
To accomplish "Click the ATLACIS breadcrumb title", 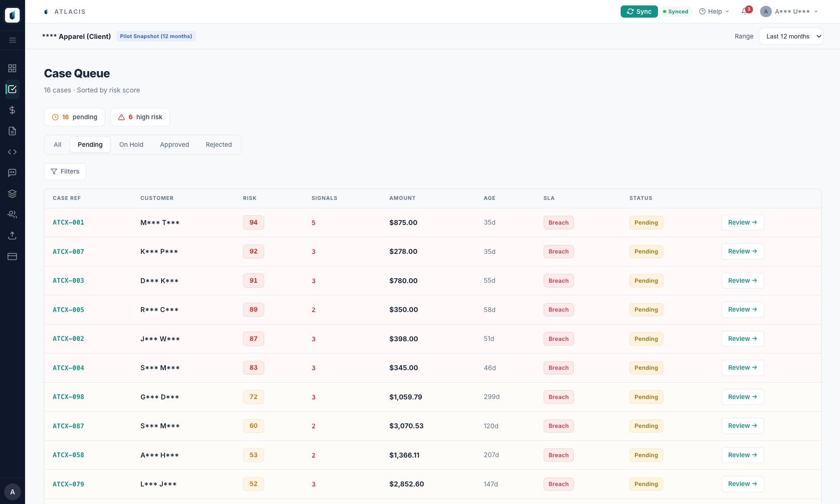I will 70,12.
